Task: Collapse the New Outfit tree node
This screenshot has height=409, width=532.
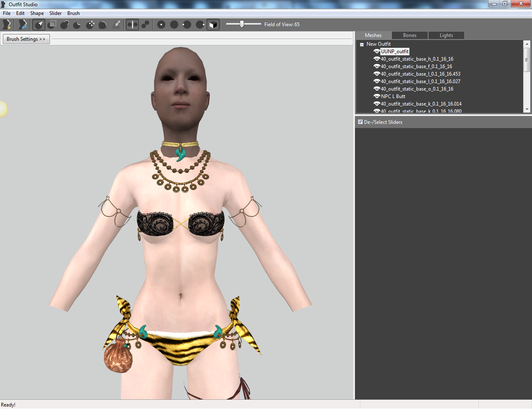Action: (362, 44)
